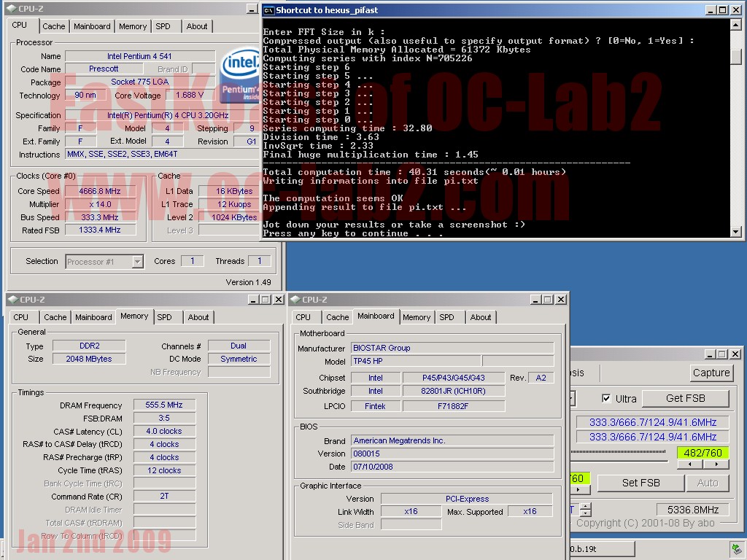Select the CPU tab in the top CPU-Z window
Image resolution: width=747 pixels, height=560 pixels.
(20, 26)
